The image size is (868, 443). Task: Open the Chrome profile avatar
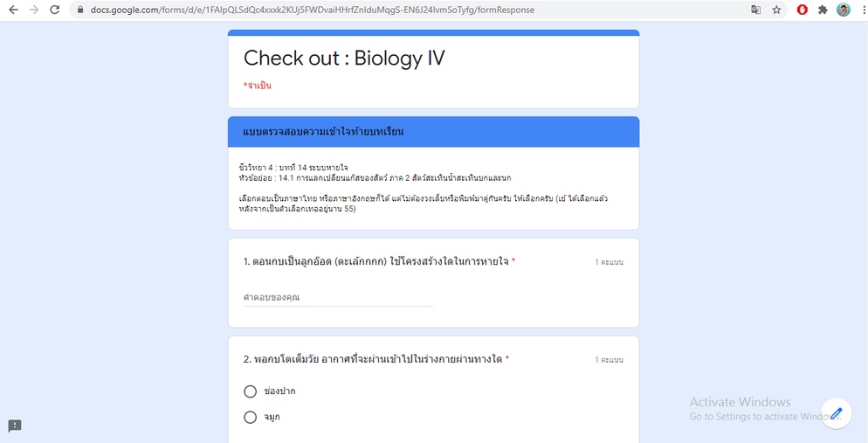point(843,10)
